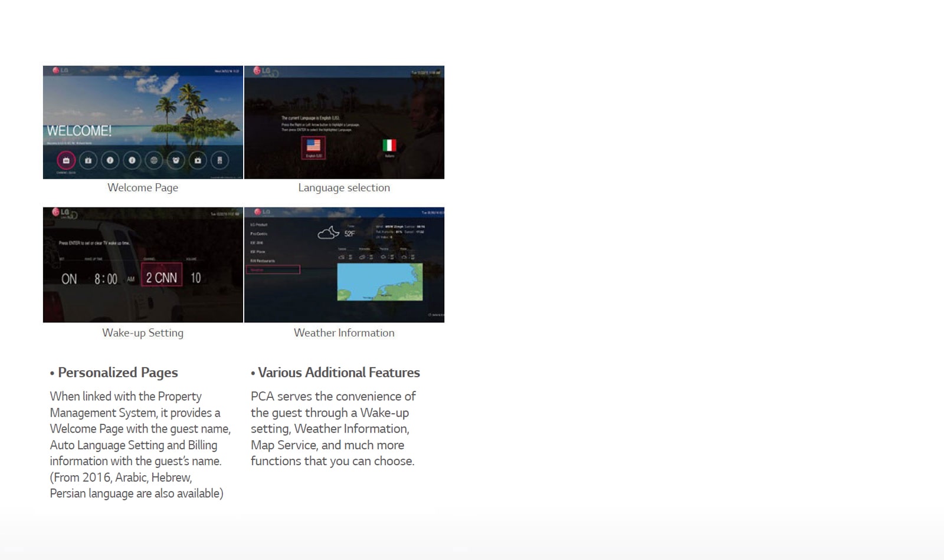Screen dimensions: 944x560
Task: Click the video play icon in Welcome menu
Action: (198, 160)
